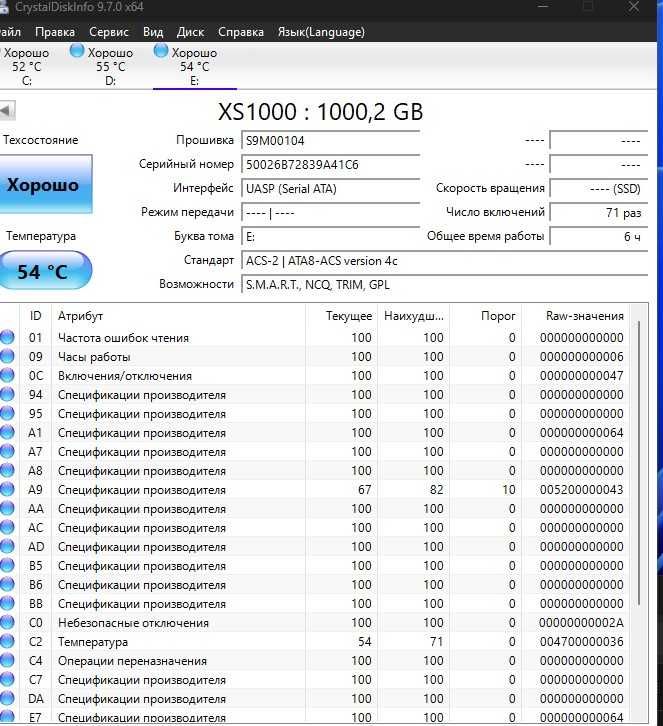Click the Интерфейс field UASP (Serial ATA)
Image resolution: width=663 pixels, height=726 pixels.
330,189
